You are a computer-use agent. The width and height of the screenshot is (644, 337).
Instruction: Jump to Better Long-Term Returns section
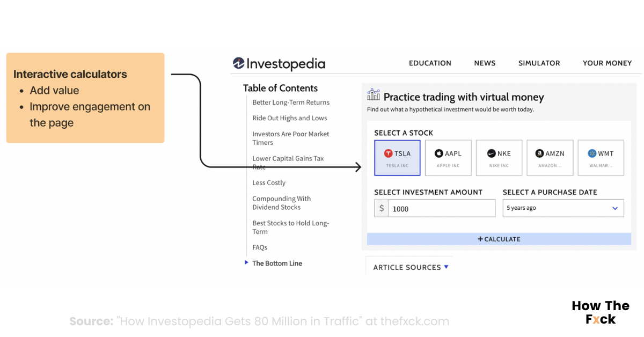click(x=291, y=102)
